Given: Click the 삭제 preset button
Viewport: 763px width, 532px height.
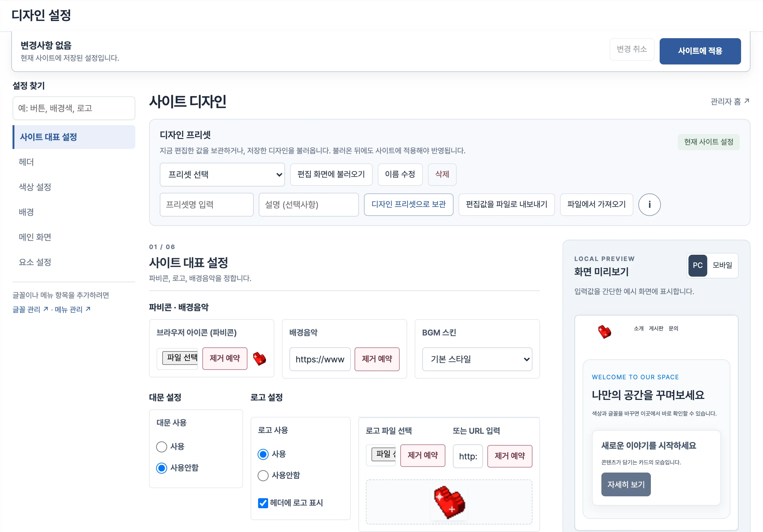Looking at the screenshot, I should [442, 175].
